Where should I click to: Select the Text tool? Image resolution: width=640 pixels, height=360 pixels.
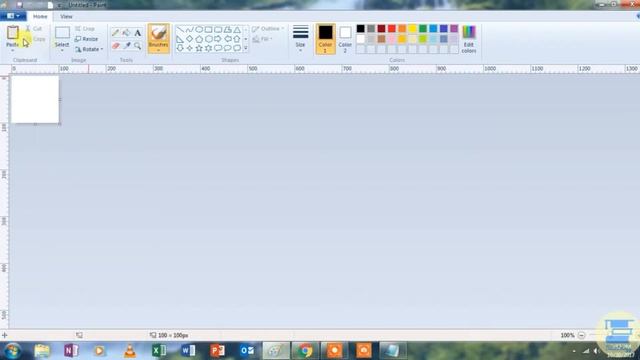pyautogui.click(x=138, y=33)
